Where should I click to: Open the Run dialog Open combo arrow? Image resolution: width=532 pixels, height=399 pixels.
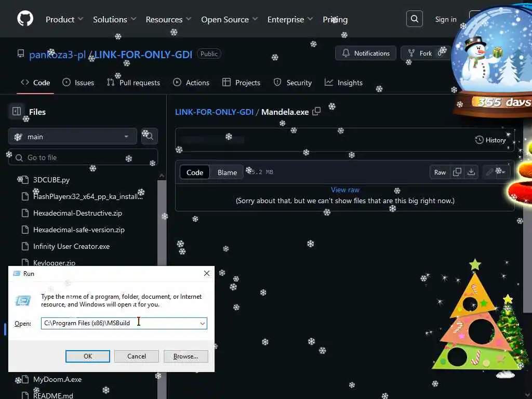point(203,323)
